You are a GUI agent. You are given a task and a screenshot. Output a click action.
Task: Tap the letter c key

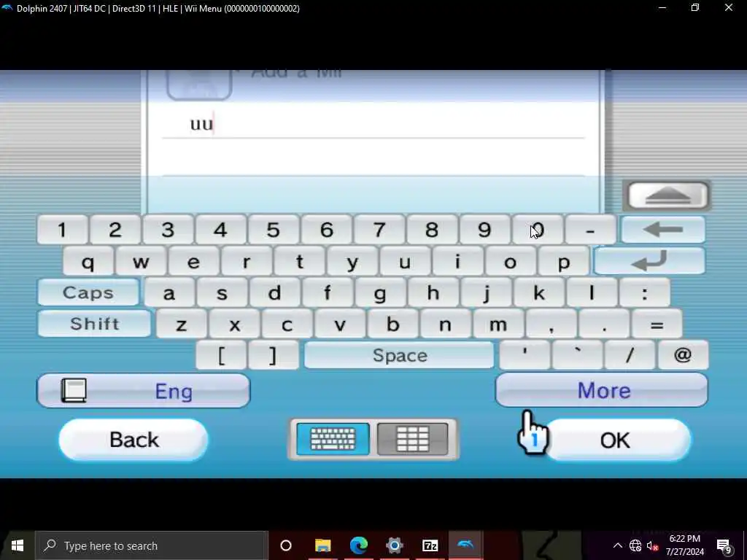point(287,324)
